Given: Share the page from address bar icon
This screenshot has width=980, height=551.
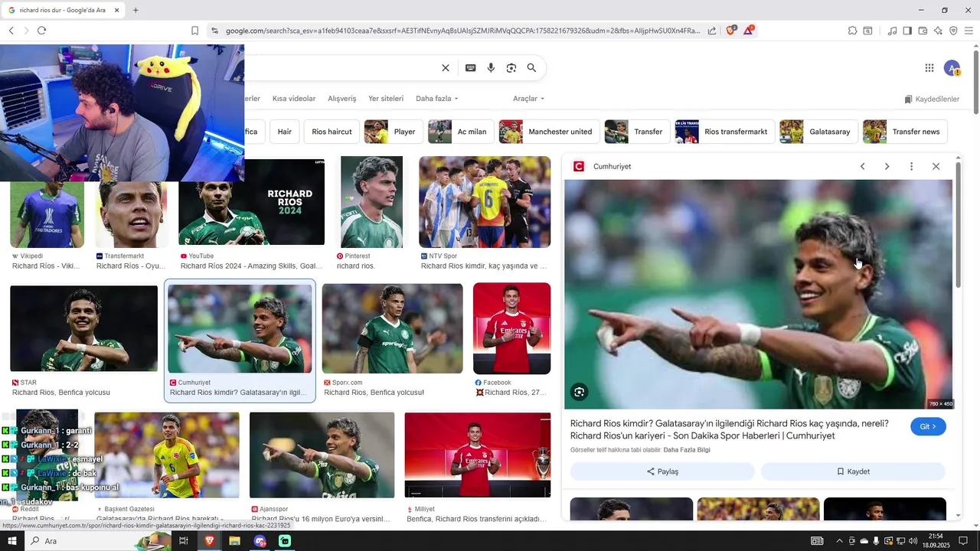Looking at the screenshot, I should click(712, 31).
